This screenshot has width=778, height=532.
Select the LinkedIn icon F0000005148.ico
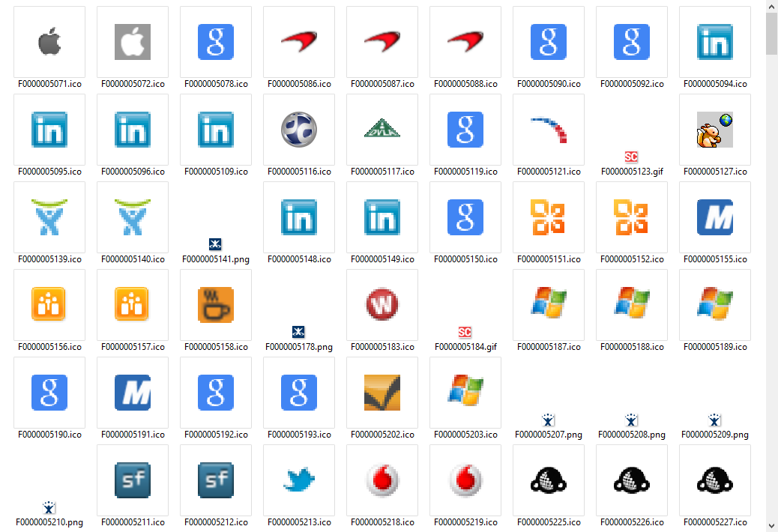point(299,217)
